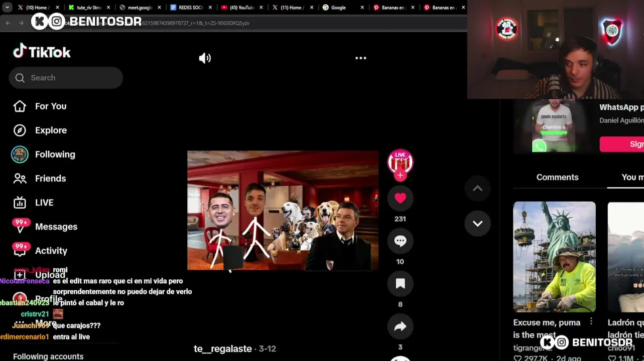The image size is (644, 361).
Task: Click the search magnifier icon
Action: 20,78
